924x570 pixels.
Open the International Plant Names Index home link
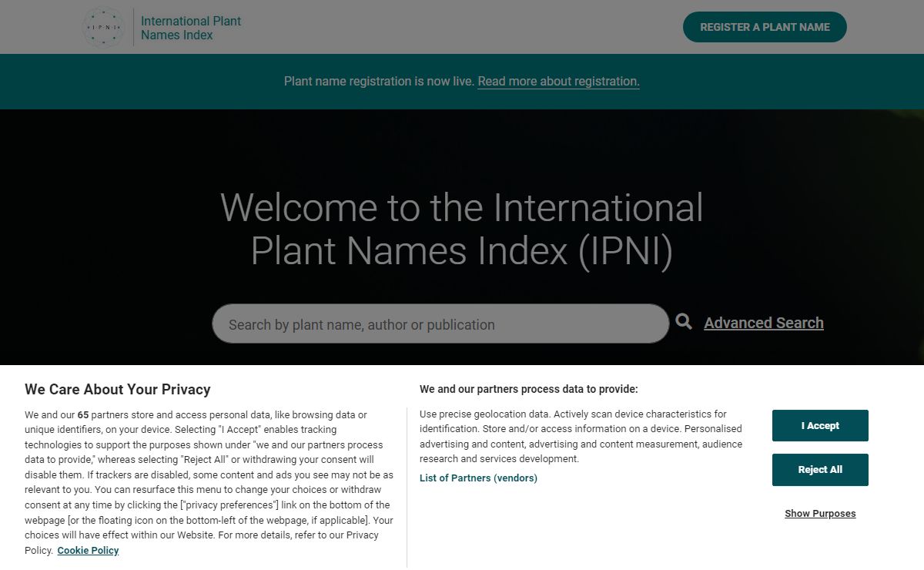(191, 28)
